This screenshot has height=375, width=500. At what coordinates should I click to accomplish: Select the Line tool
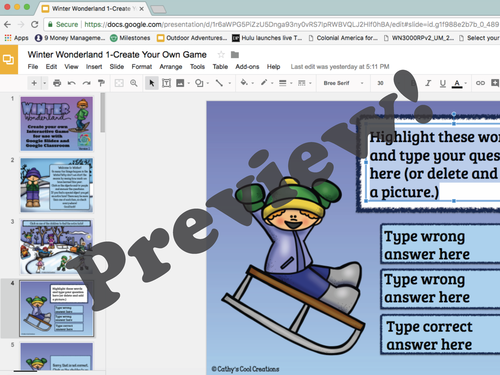coord(219,83)
